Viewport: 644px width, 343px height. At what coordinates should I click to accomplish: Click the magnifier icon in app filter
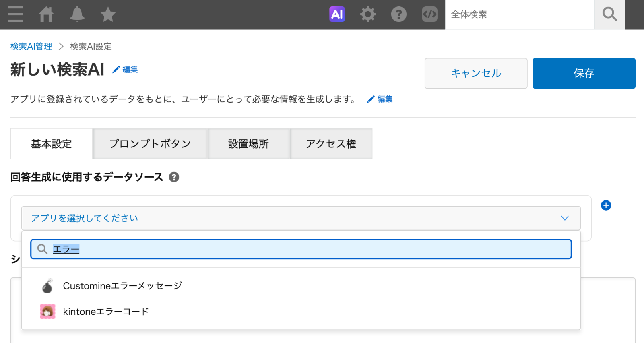coord(42,249)
